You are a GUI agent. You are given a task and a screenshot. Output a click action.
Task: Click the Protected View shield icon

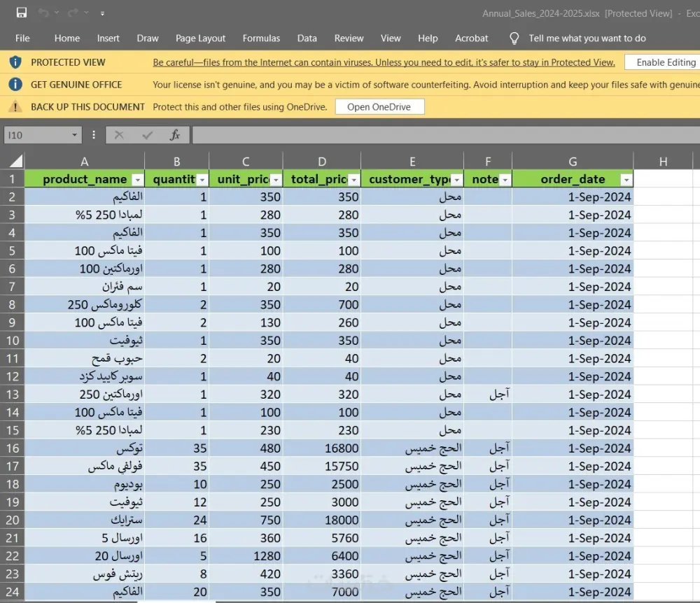[x=15, y=62]
